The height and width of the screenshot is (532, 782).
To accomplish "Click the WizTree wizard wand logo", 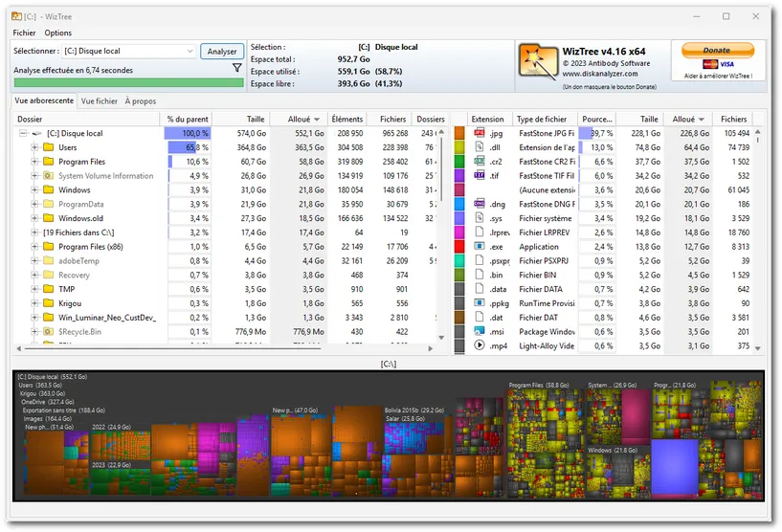I will [538, 62].
